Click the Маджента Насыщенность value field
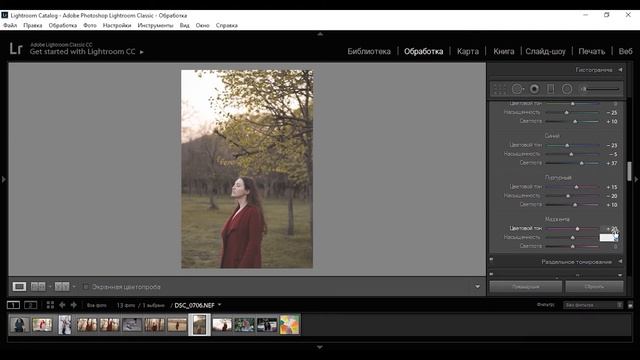The image size is (640, 360). (608, 238)
